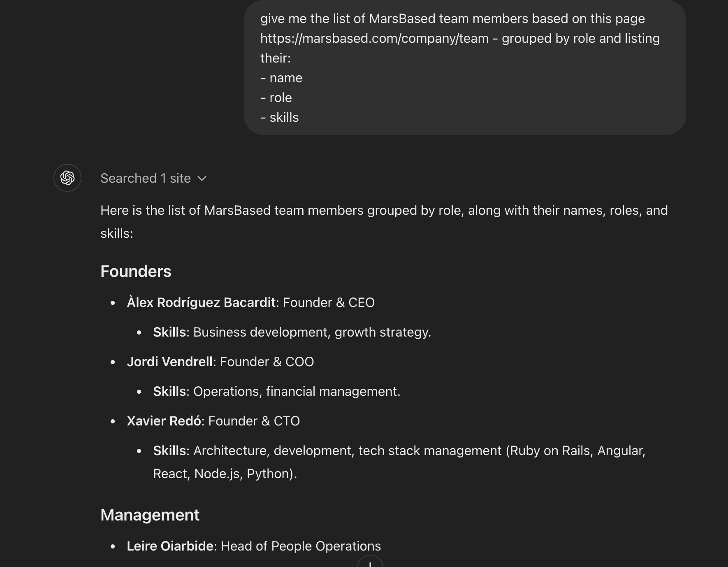The image size is (728, 567).
Task: Click the name Jordi Vendrell
Action: [169, 362]
